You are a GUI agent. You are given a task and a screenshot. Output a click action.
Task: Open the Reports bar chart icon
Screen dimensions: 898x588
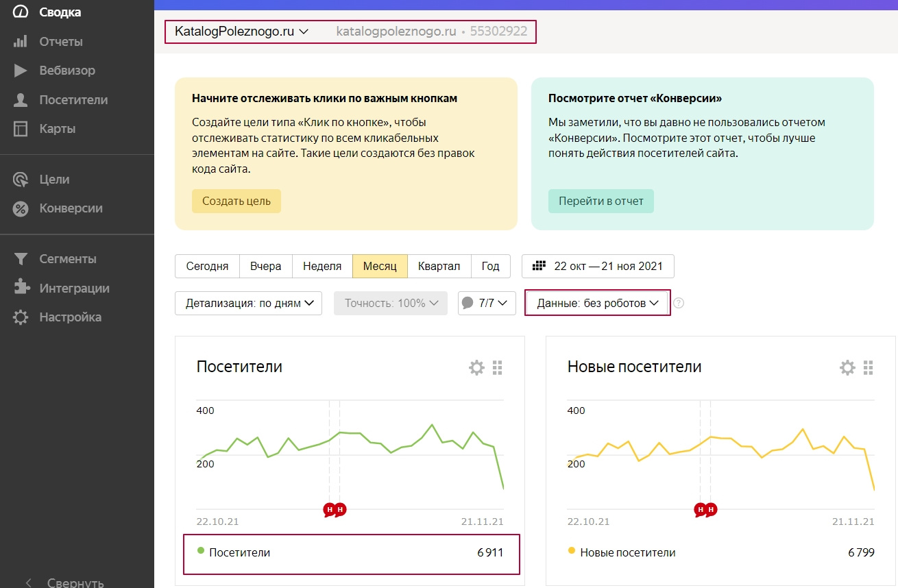tap(21, 42)
